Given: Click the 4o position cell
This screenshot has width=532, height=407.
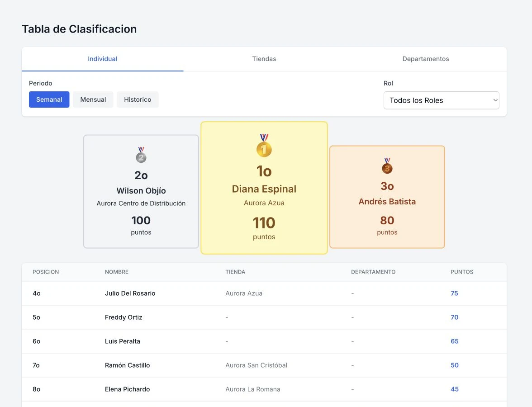Looking at the screenshot, I should tap(37, 293).
